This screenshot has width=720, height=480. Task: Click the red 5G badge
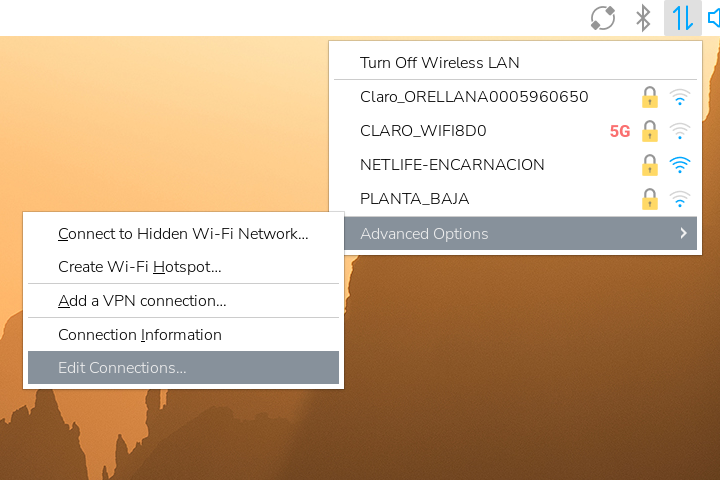point(620,131)
